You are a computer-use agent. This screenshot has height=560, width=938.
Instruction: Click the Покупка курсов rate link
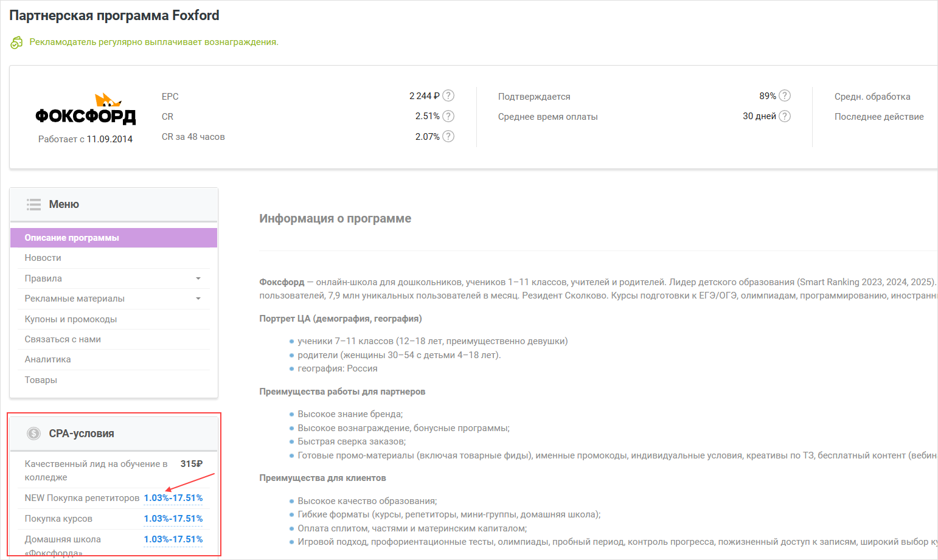[173, 519]
